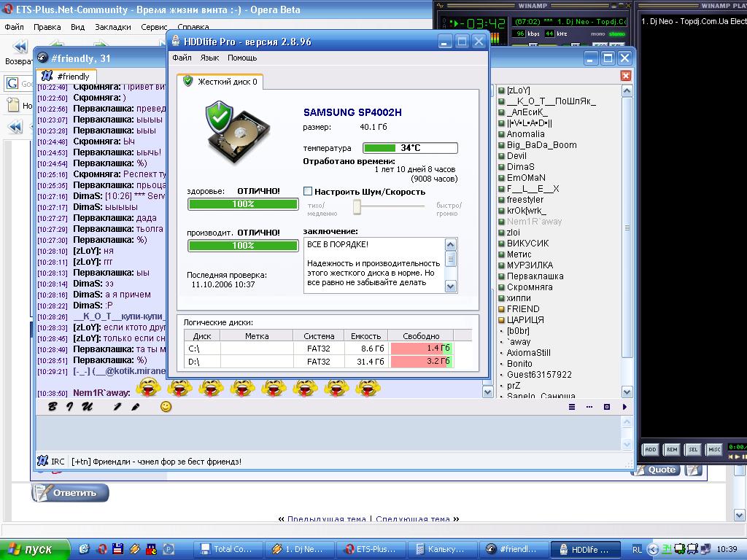The height and width of the screenshot is (560, 747).
Task: Click the Ответить reply button
Action: click(70, 493)
